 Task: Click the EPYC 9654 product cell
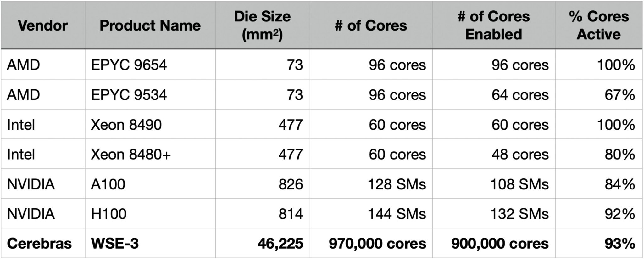150,65
